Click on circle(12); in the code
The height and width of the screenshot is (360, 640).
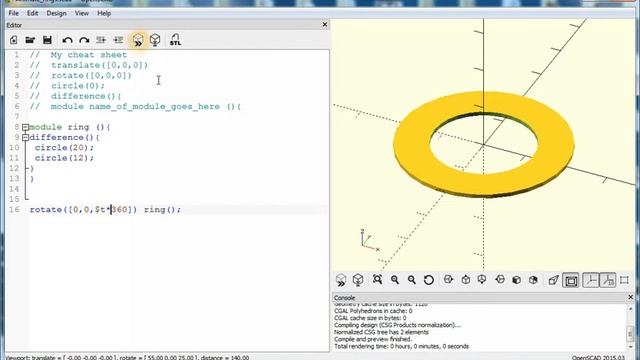[64, 158]
